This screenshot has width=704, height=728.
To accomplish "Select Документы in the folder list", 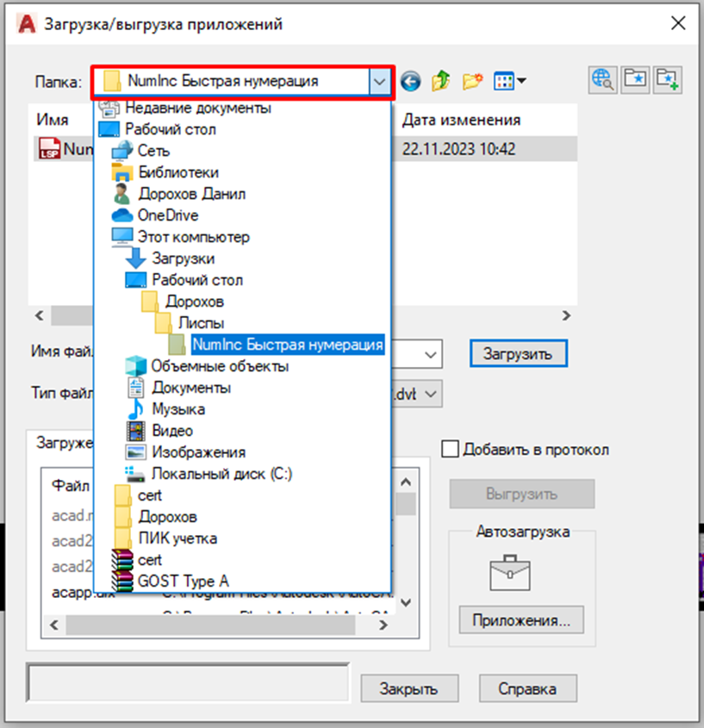I will 191,387.
